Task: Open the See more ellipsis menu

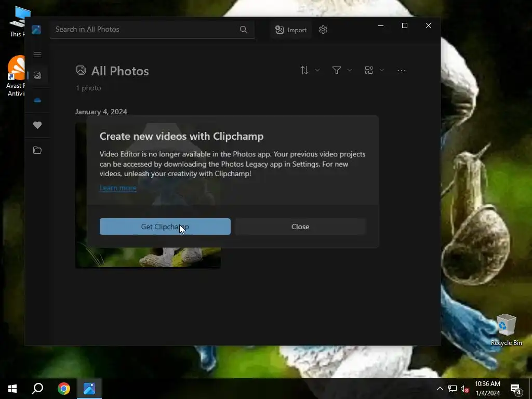Action: click(402, 71)
